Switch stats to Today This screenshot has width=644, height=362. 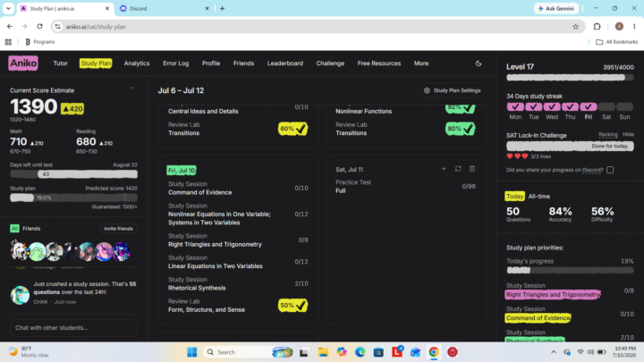coord(514,196)
